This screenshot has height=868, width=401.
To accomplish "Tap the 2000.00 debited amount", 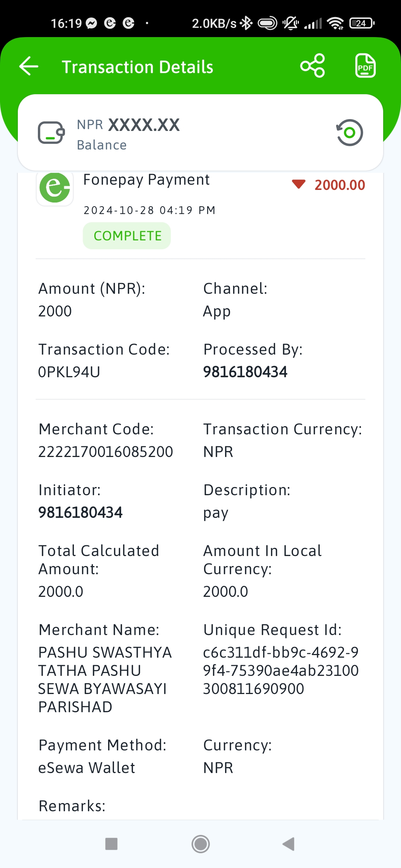I will coord(340,185).
